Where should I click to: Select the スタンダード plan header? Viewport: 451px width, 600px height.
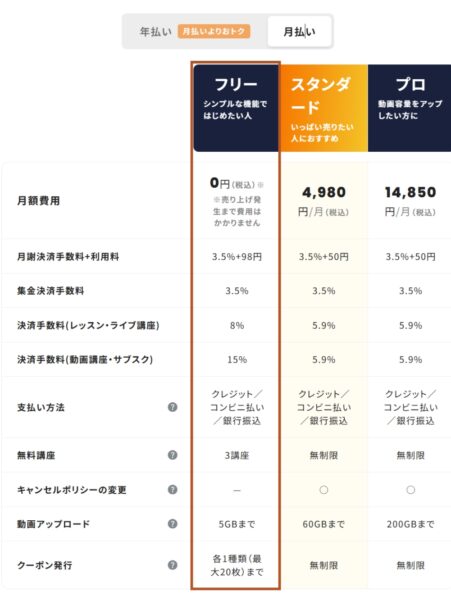coord(324,108)
